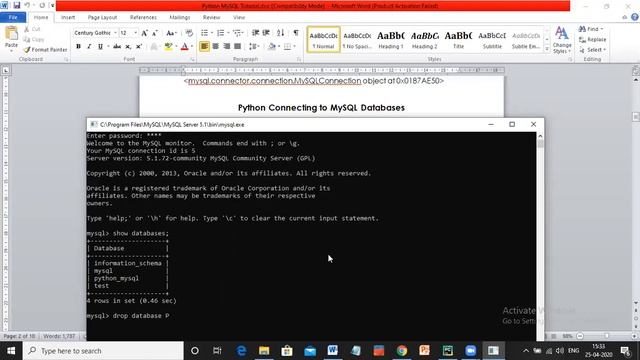Click the Save icon in quick access toolbar
640x360 pixels.
coord(17,5)
